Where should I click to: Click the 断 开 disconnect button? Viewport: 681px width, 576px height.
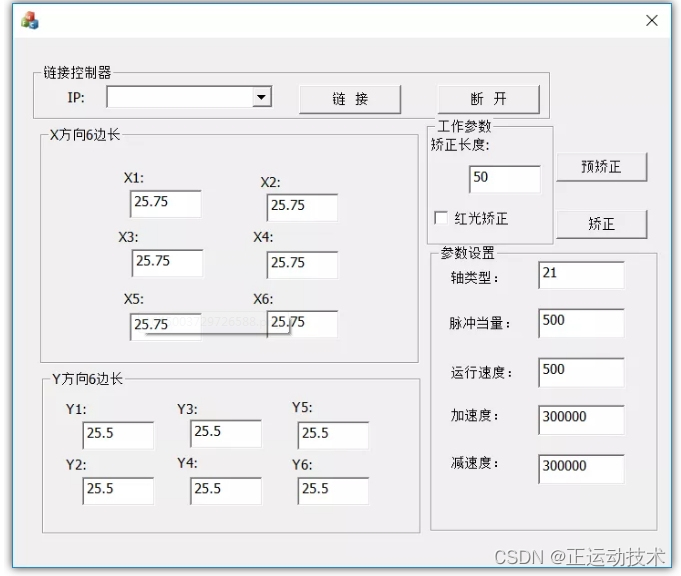click(489, 99)
